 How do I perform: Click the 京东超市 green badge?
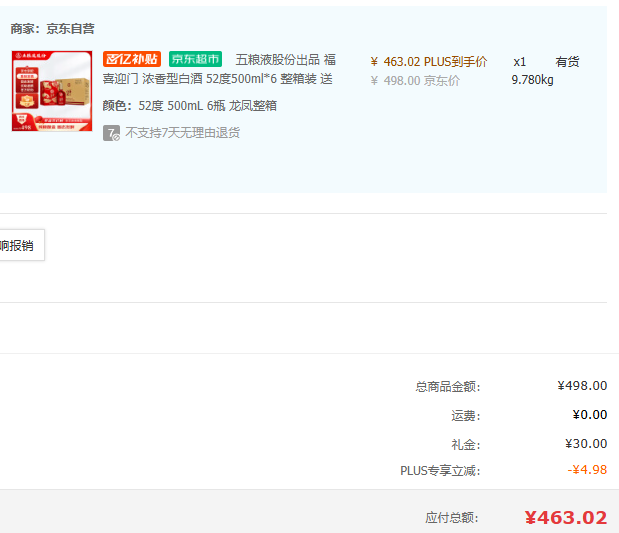[195, 59]
